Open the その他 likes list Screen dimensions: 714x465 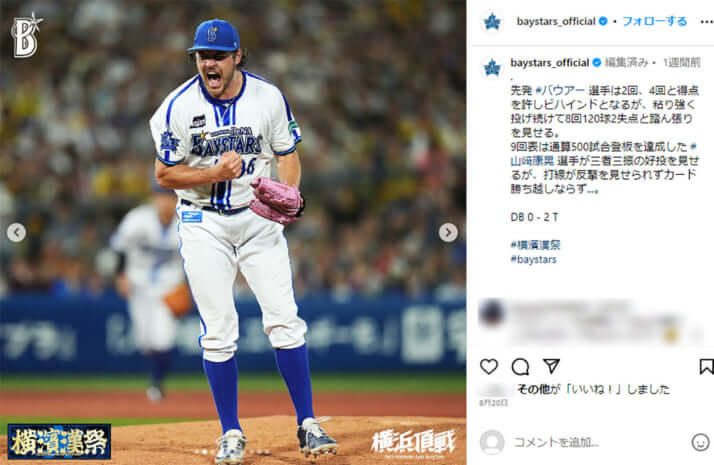tap(531, 389)
